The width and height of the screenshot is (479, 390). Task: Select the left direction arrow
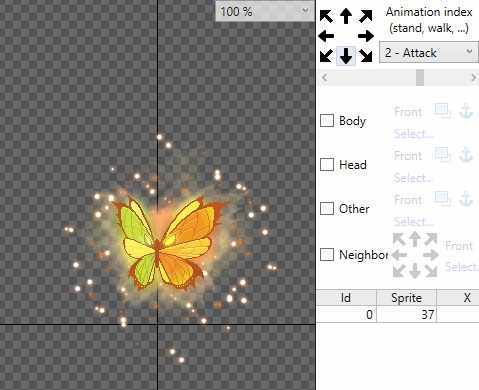click(326, 36)
